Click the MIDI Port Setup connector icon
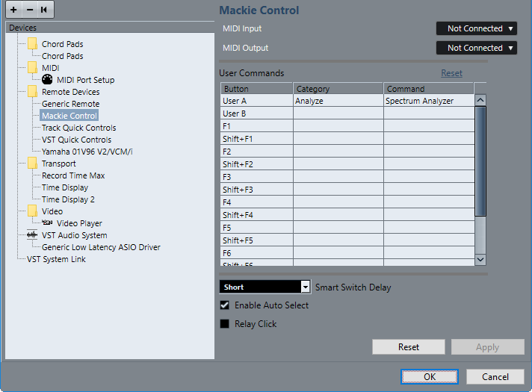Viewport: 532px width, 392px height. (47, 79)
